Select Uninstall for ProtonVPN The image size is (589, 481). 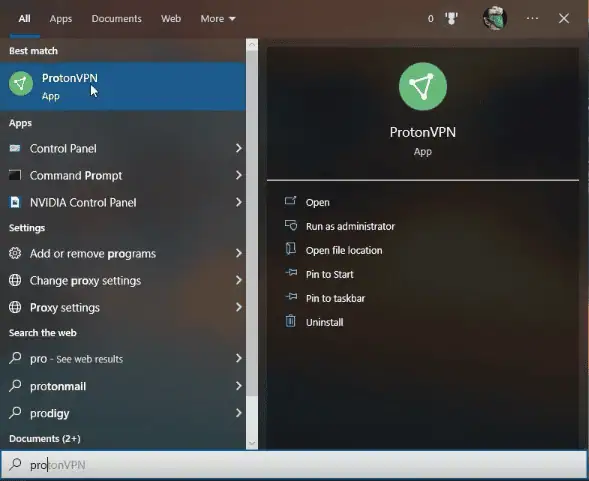point(324,322)
